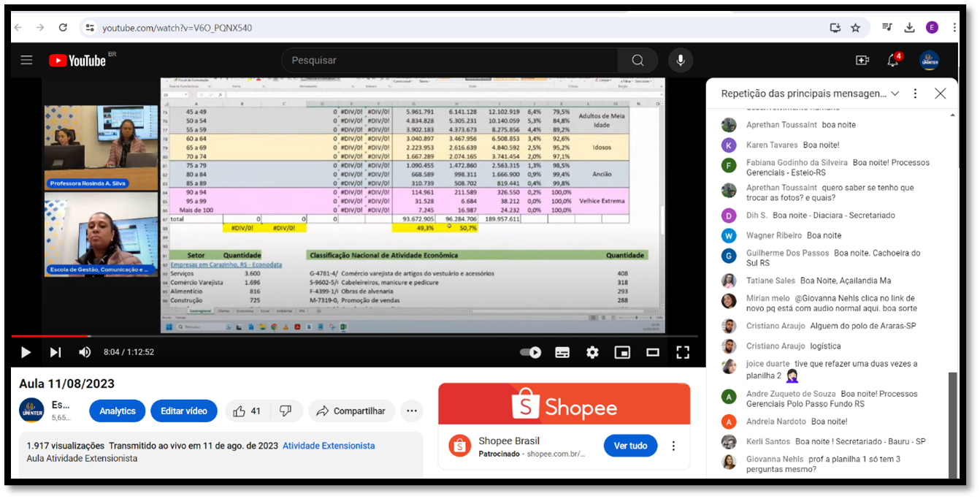Like the video with thumbs up
The height and width of the screenshot is (499, 980).
pos(247,411)
